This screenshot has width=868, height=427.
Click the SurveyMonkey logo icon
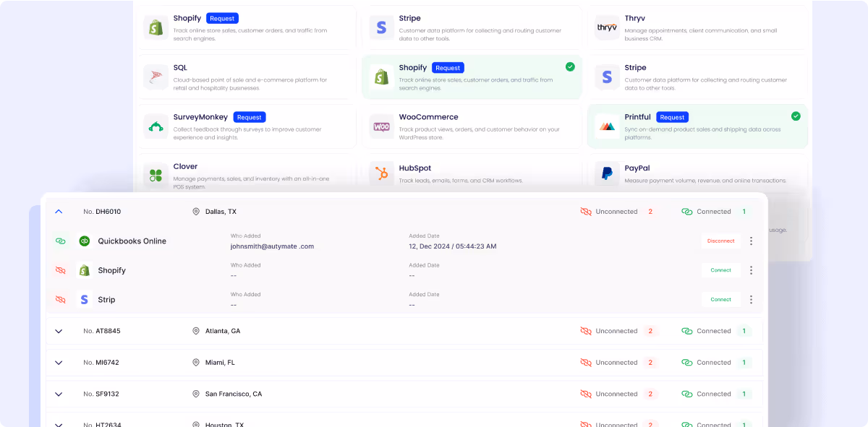pos(156,126)
